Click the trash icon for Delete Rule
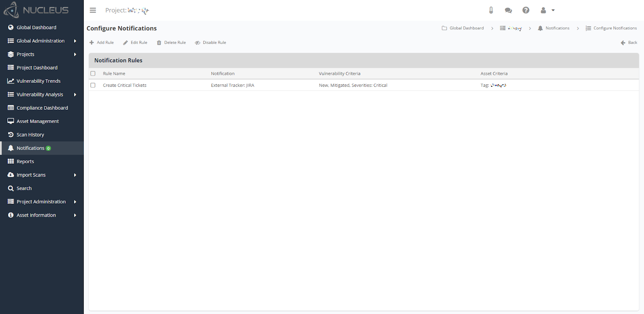The image size is (644, 314). coord(159,43)
